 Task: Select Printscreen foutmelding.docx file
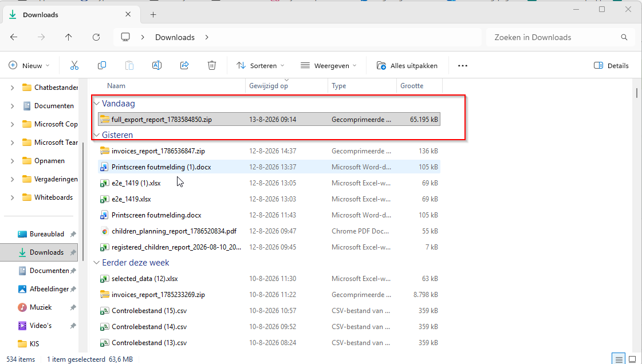click(269, 215)
